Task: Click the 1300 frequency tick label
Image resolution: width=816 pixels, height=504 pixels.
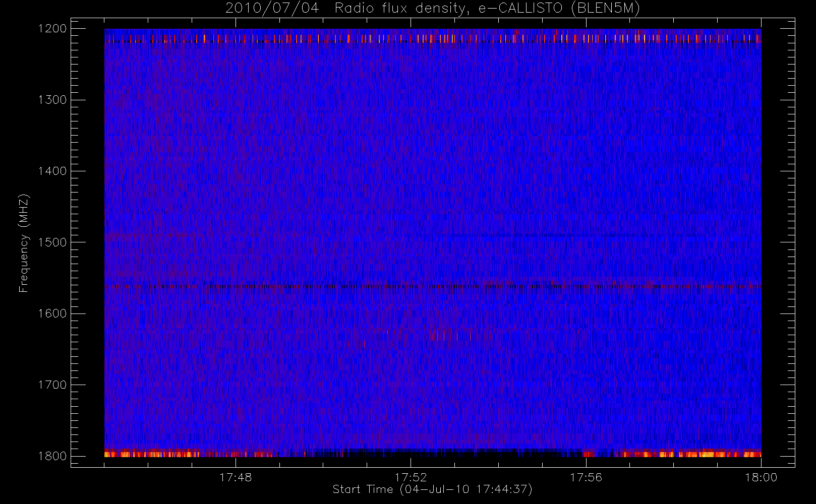Action: pyautogui.click(x=52, y=100)
